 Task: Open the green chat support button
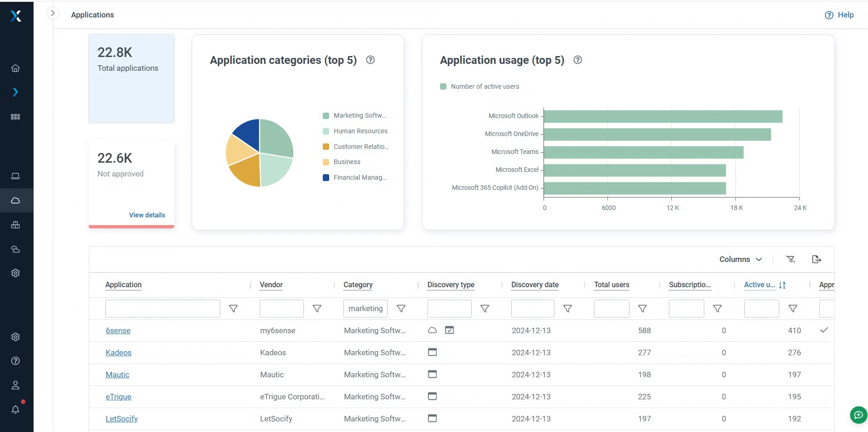coord(858,415)
